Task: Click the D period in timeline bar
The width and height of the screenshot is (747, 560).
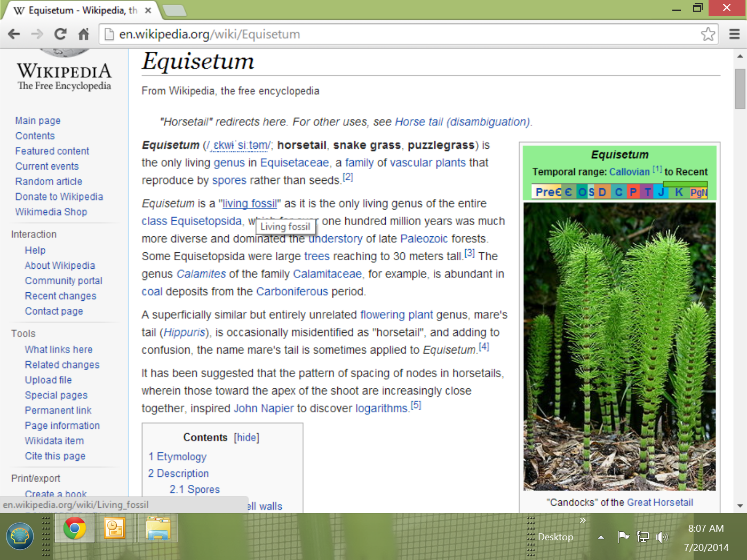Action: [602, 192]
